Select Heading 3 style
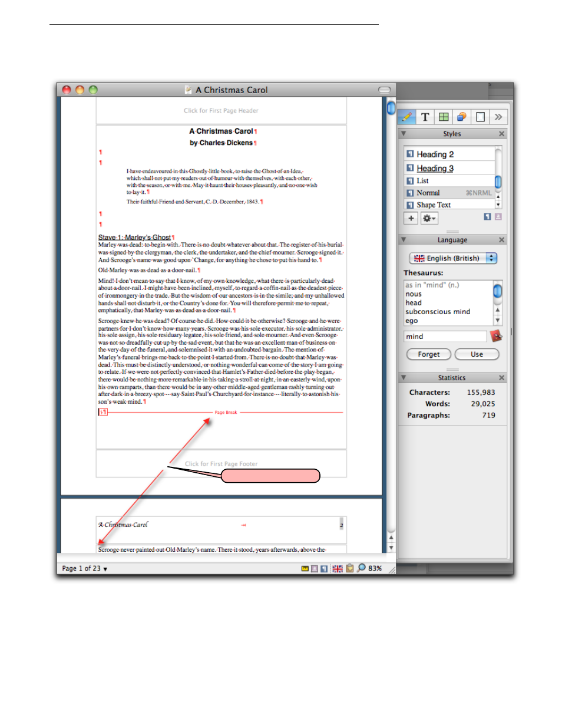562x728 pixels. (450, 168)
